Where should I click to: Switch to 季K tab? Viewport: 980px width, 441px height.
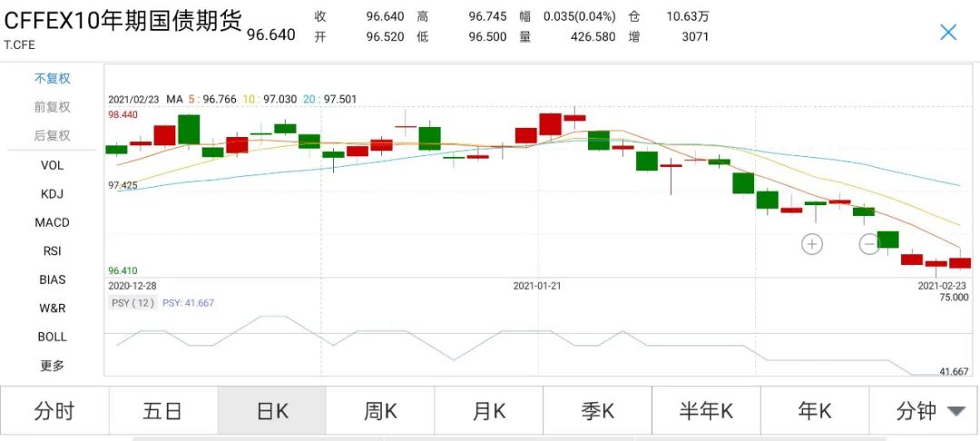click(597, 411)
